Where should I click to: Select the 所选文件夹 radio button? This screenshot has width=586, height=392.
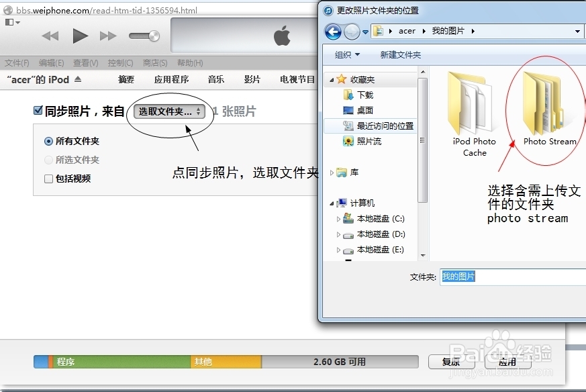pyautogui.click(x=48, y=160)
